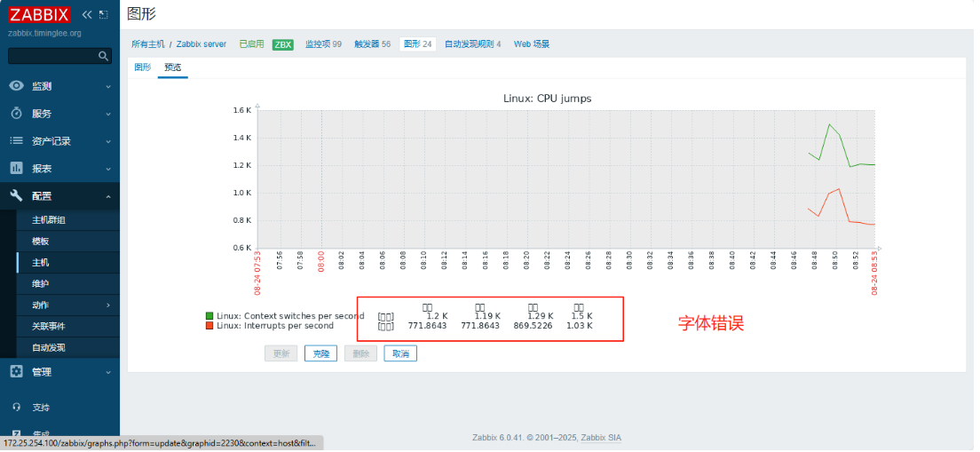Click the 克隆 button

(320, 353)
